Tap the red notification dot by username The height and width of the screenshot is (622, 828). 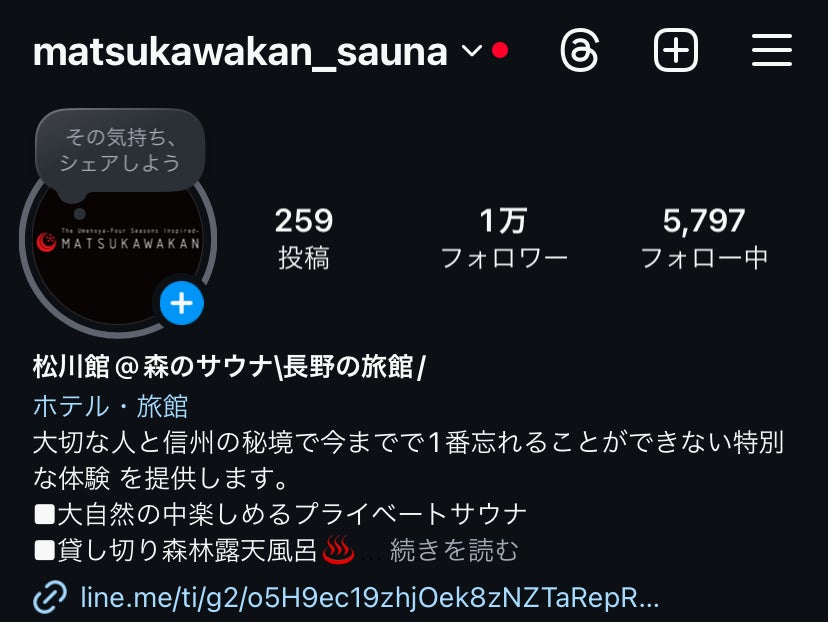(500, 51)
